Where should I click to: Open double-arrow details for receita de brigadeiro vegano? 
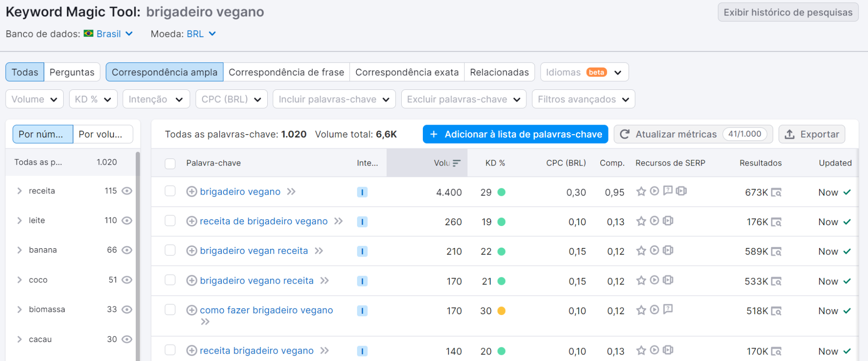(339, 221)
